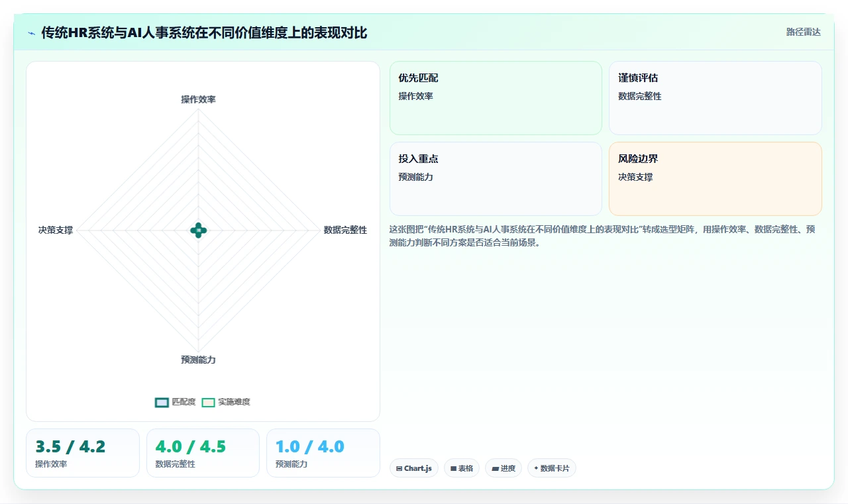The width and height of the screenshot is (848, 504).
Task: Toggle the 匹配度 legend swatch
Action: (162, 402)
